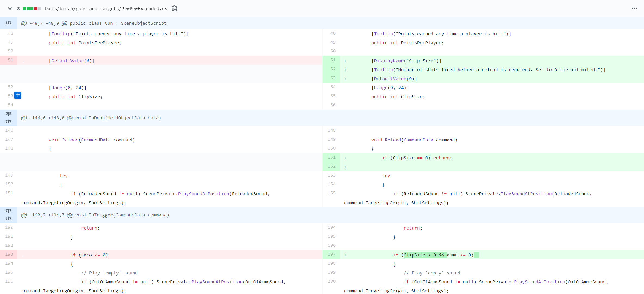The height and width of the screenshot is (294, 644).
Task: Expand up at the OnDrop hunk header
Action: 8,122
